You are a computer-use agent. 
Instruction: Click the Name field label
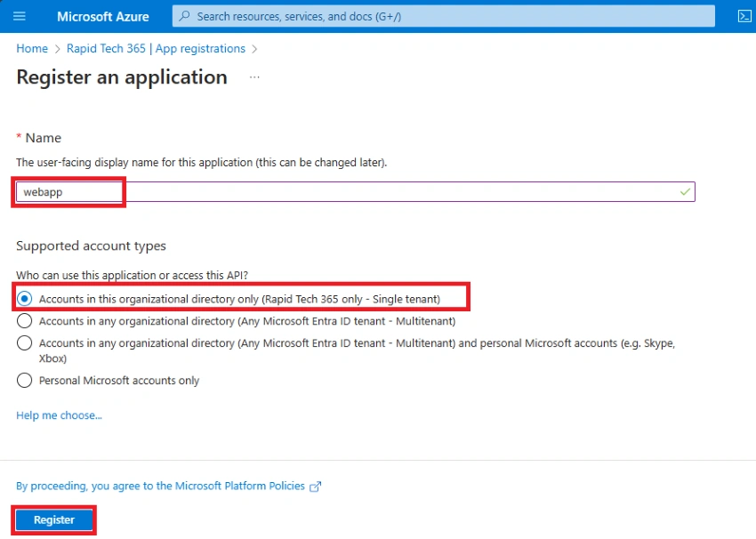(x=43, y=138)
